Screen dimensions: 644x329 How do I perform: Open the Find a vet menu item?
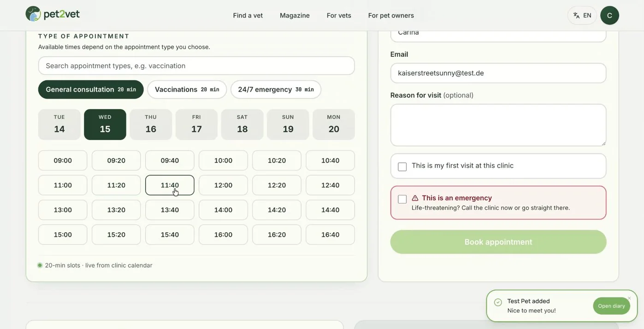(x=248, y=15)
